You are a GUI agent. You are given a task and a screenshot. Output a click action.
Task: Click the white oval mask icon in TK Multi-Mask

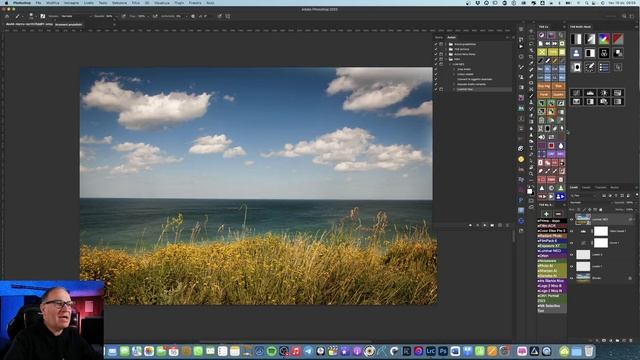pyautogui.click(x=576, y=67)
